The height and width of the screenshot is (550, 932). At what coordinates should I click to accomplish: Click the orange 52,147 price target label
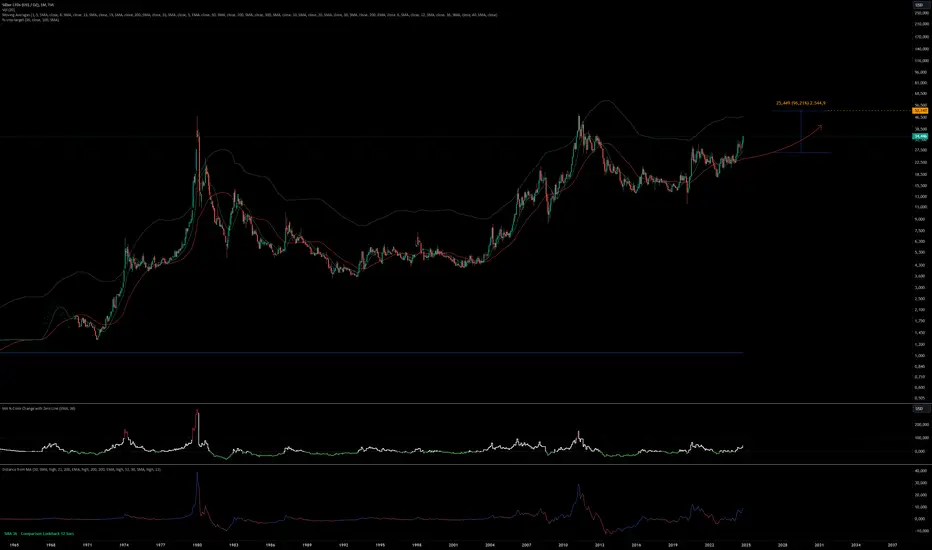[x=920, y=111]
